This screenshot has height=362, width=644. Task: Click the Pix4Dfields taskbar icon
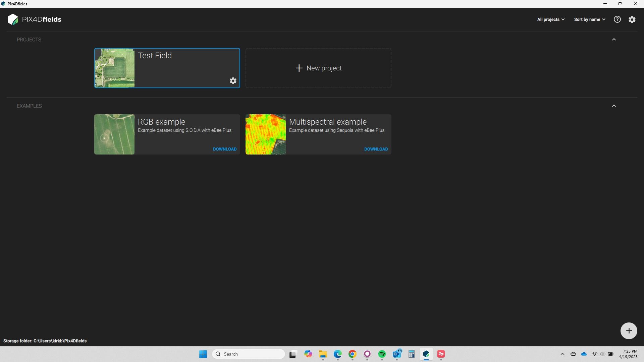(x=426, y=354)
